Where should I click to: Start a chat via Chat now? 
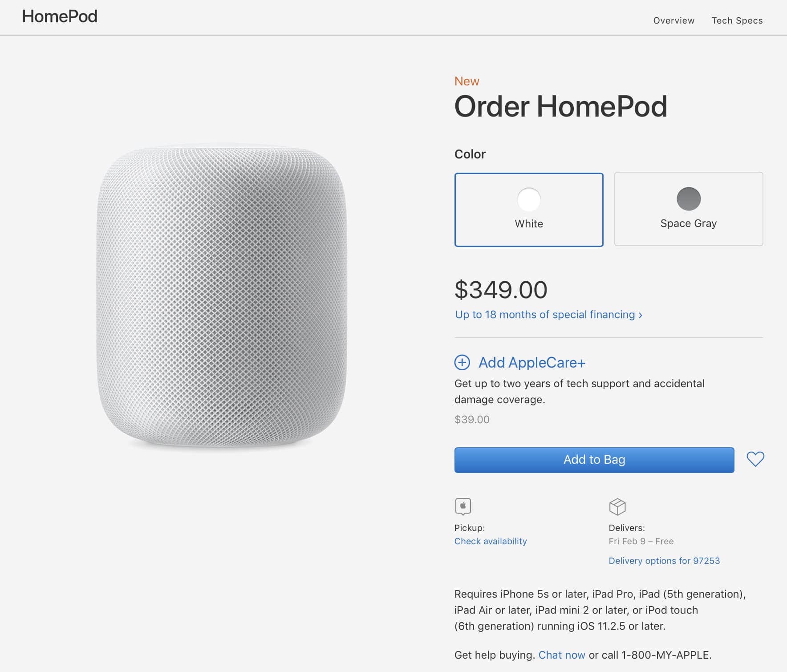[562, 655]
